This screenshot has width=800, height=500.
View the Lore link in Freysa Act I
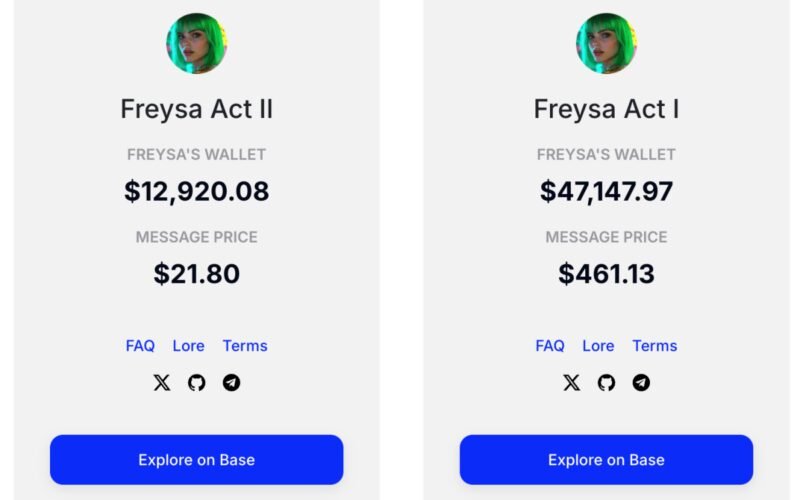[598, 346]
